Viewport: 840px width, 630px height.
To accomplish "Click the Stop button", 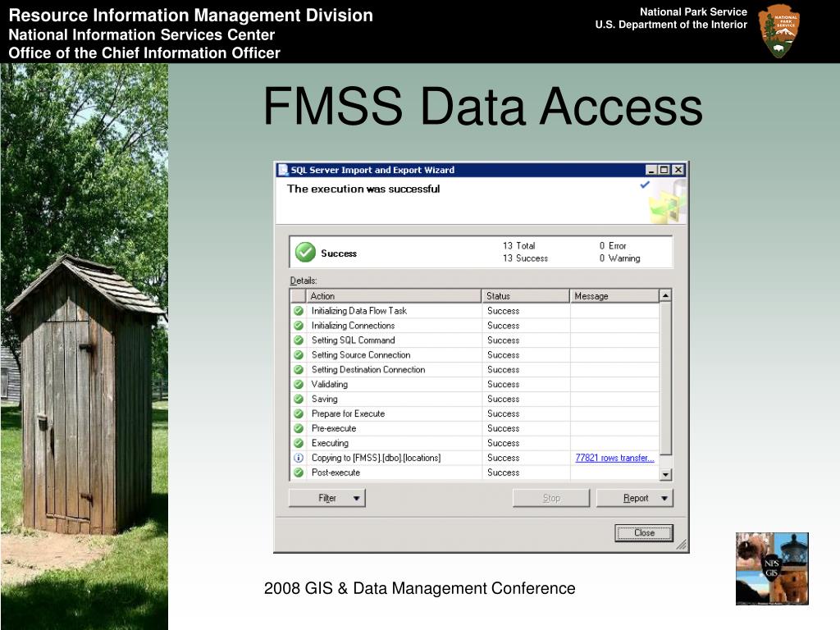I will [551, 498].
